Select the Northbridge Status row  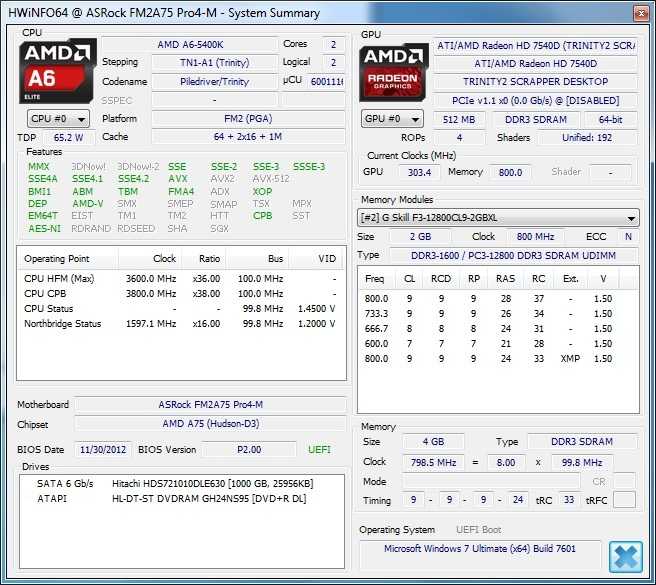pyautogui.click(x=180, y=324)
